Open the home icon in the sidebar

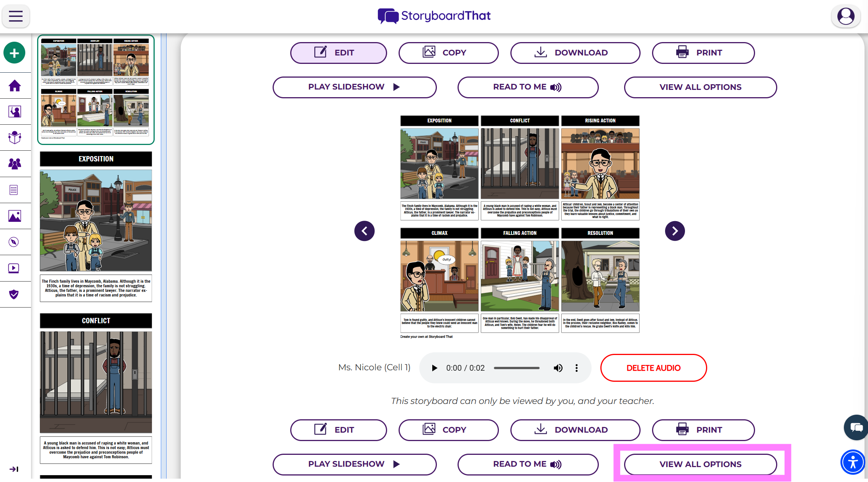coord(15,86)
